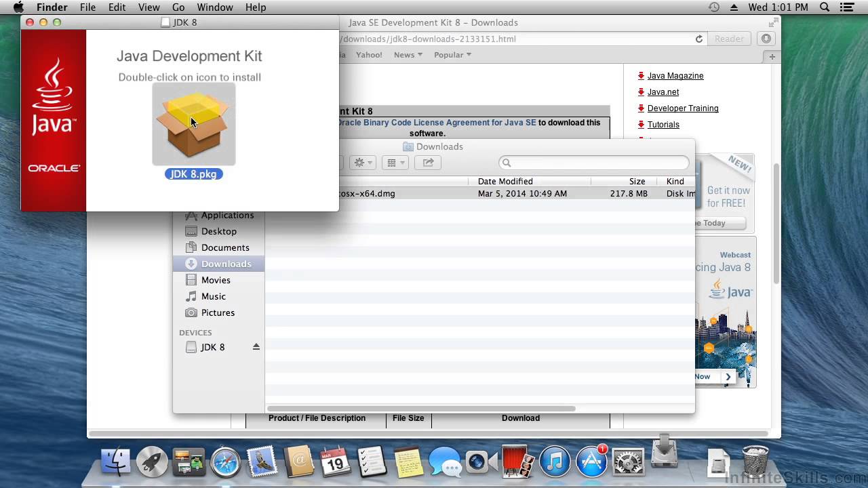Open the Edit menu

coord(117,7)
